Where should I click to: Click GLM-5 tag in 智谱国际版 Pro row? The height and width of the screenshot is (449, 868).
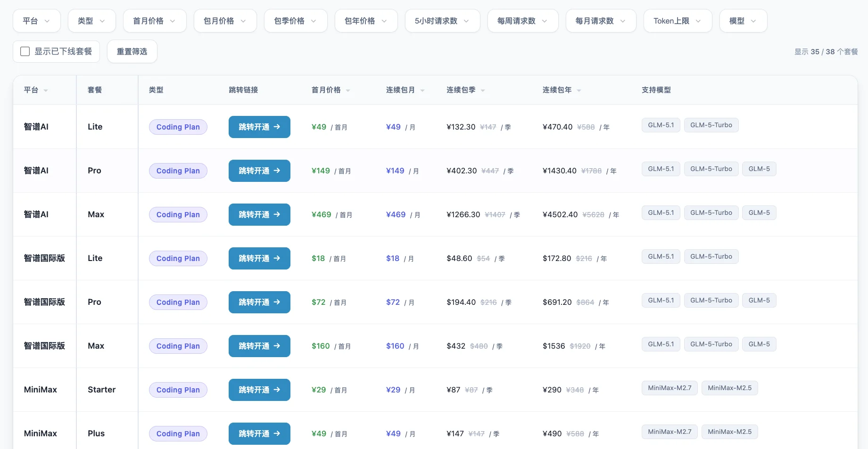click(x=759, y=300)
